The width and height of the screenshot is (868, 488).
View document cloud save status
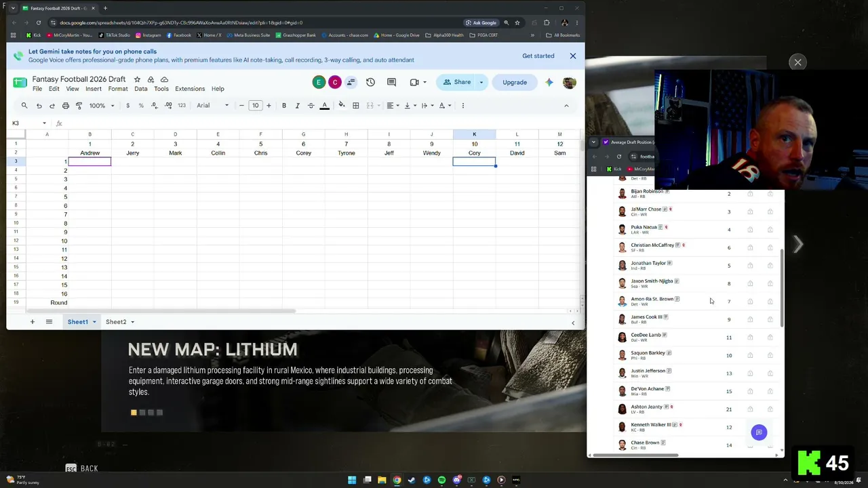click(164, 79)
